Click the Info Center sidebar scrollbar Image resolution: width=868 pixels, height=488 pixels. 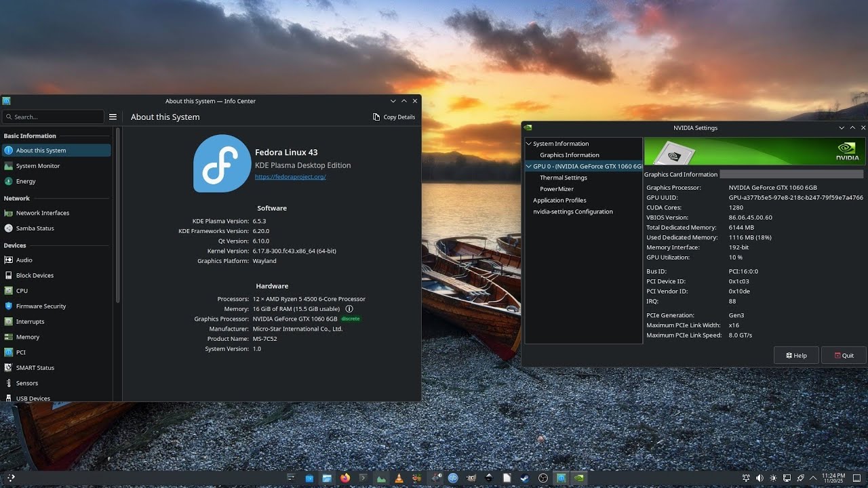[x=118, y=216]
